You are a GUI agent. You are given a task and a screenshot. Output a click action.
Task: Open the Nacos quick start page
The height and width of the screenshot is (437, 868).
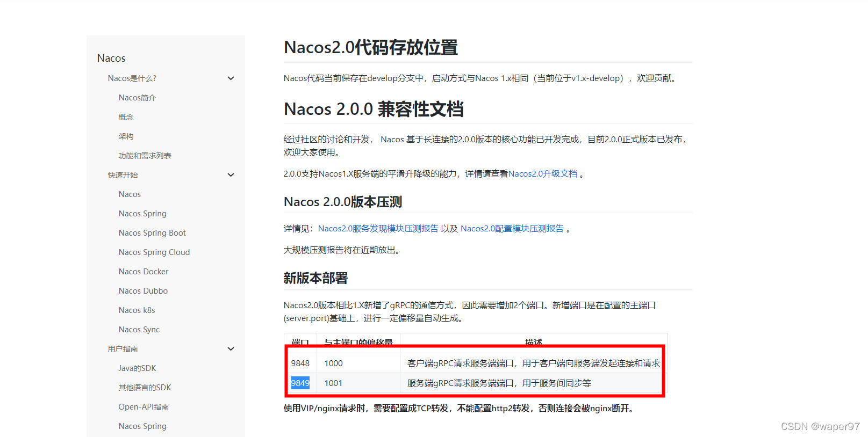point(130,194)
